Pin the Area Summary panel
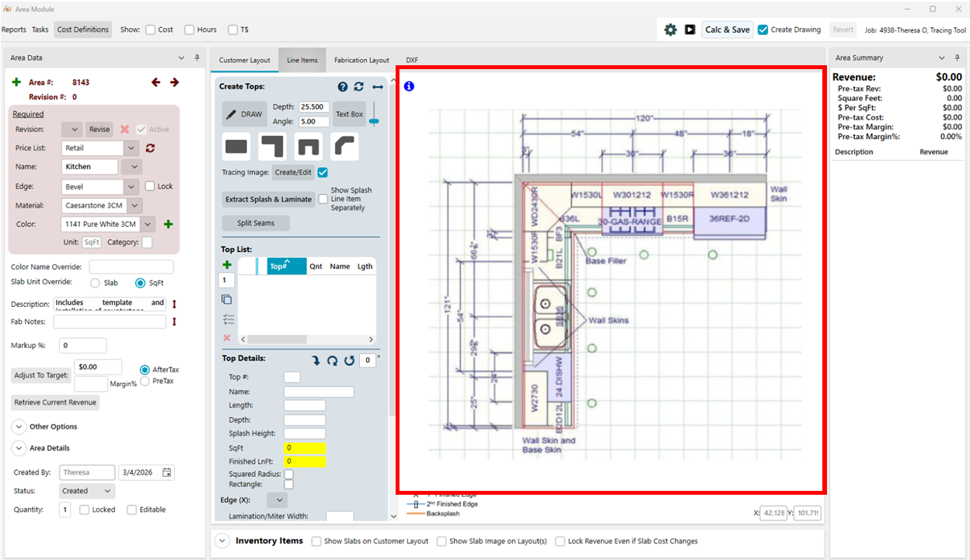 pyautogui.click(x=958, y=58)
